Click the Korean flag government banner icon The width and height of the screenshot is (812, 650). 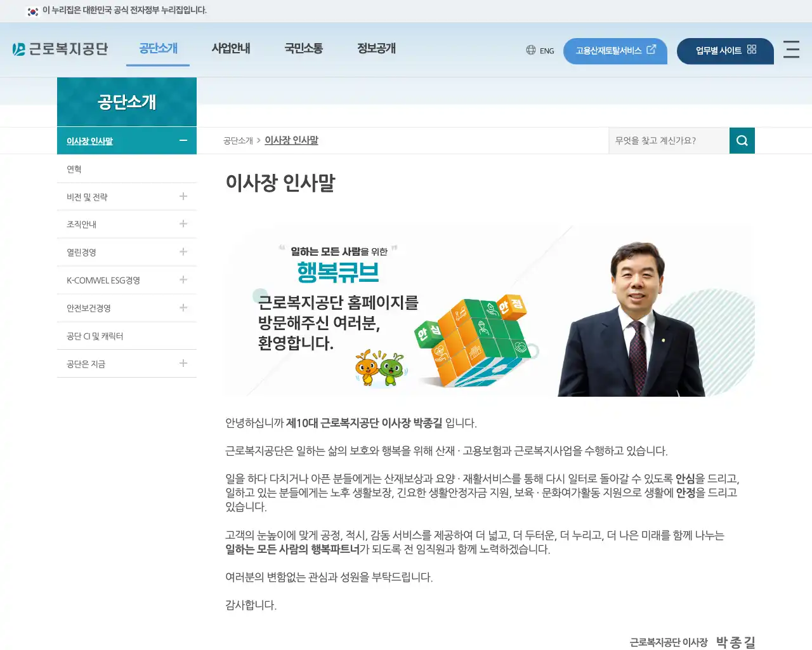[x=32, y=10]
